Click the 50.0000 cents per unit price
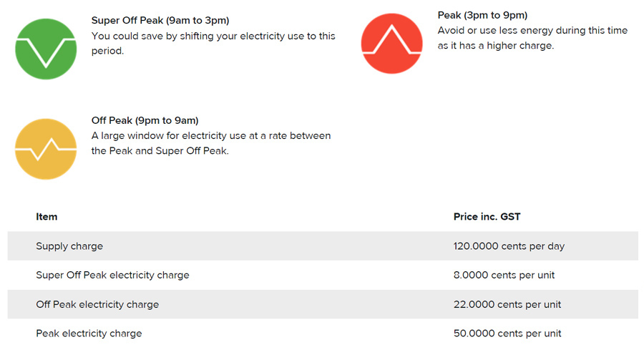This screenshot has height=350, width=644. tap(507, 333)
